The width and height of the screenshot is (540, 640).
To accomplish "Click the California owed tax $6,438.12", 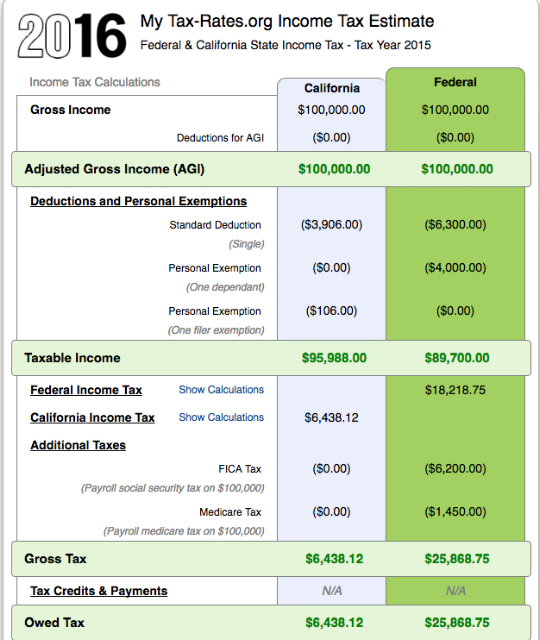I will click(334, 623).
